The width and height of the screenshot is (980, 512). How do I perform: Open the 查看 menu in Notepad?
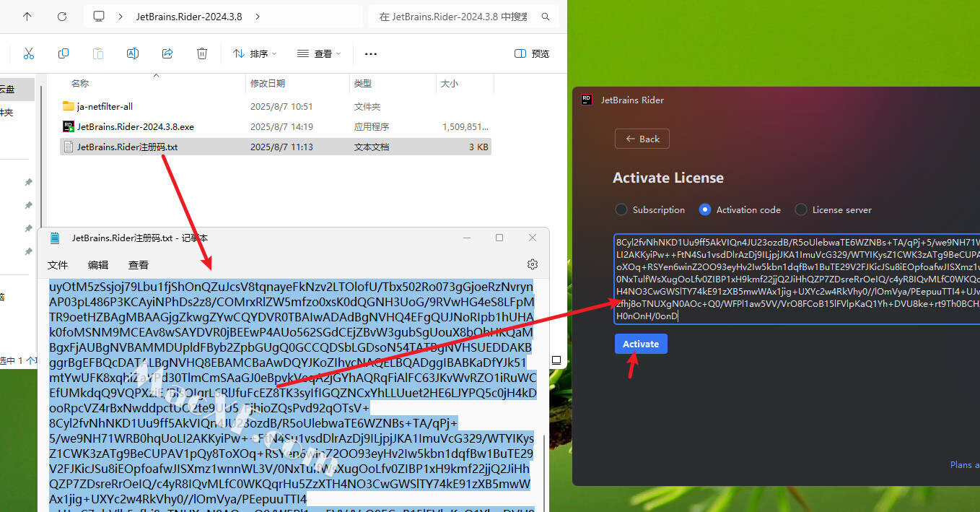pos(139,264)
